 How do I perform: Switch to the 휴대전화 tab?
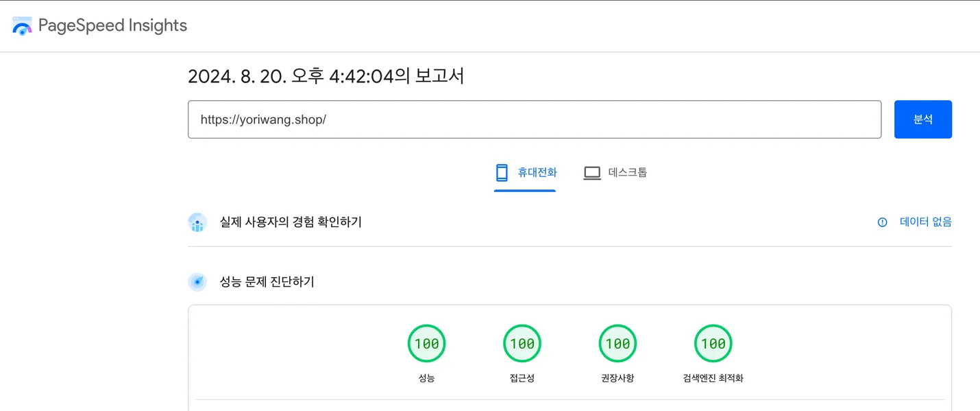[x=525, y=173]
